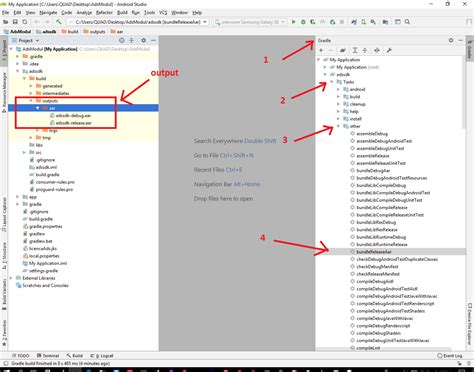Click the Gradle panel plus add icon
474x372 pixels.
tap(321, 50)
